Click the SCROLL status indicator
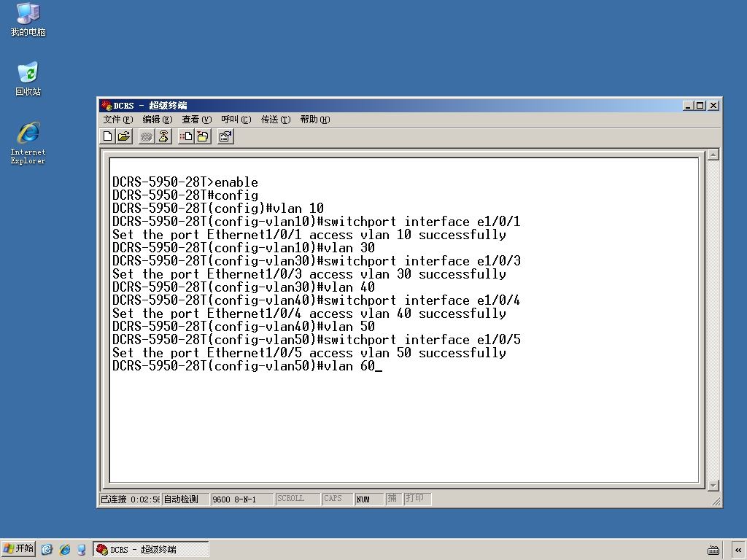Screen dimensions: 747x560 pos(298,499)
